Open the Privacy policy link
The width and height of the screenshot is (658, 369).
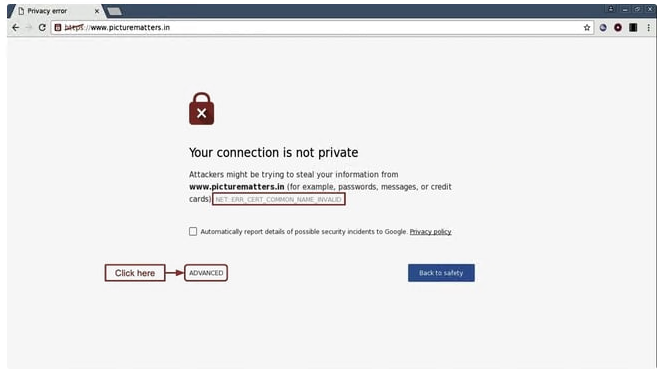[x=431, y=232]
